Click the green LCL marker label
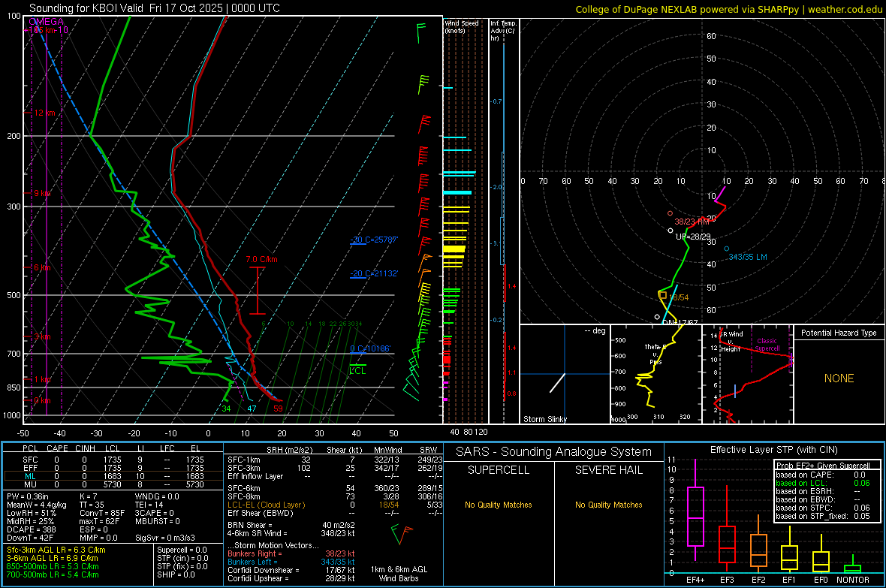This screenshot has width=886, height=588. (357, 371)
